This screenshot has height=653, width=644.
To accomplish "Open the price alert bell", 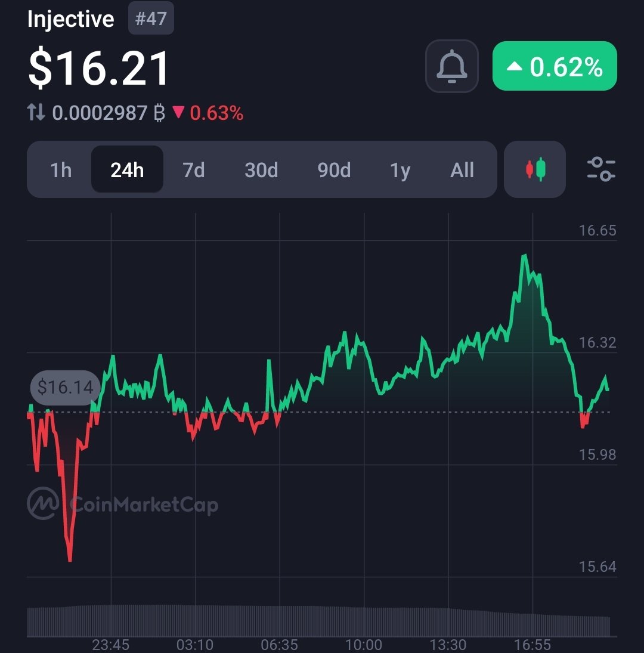I will pyautogui.click(x=451, y=67).
